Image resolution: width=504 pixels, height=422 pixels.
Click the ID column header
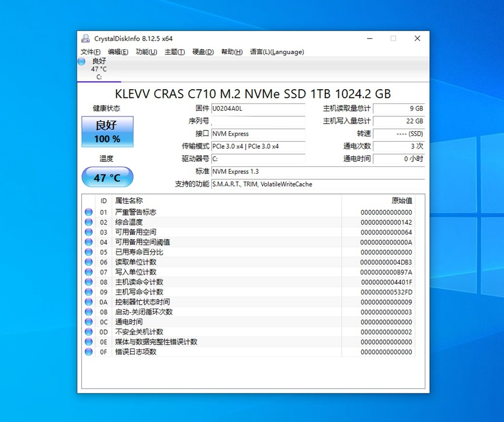coord(103,201)
